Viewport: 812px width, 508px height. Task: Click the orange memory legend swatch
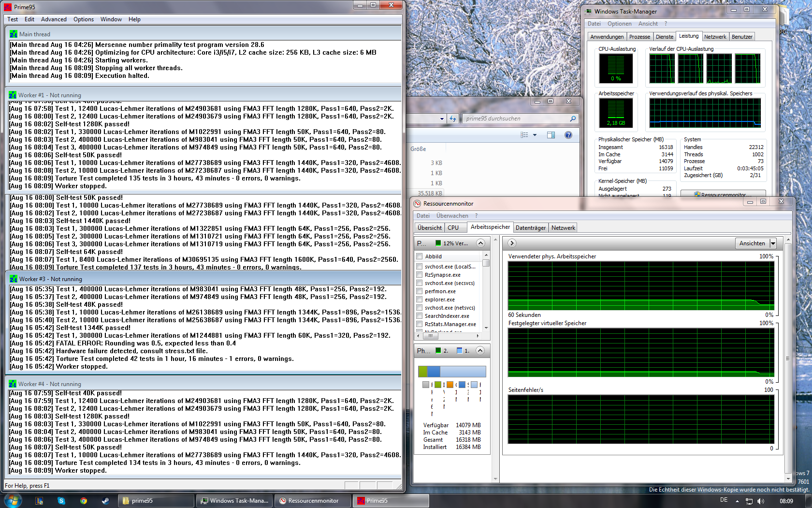450,385
